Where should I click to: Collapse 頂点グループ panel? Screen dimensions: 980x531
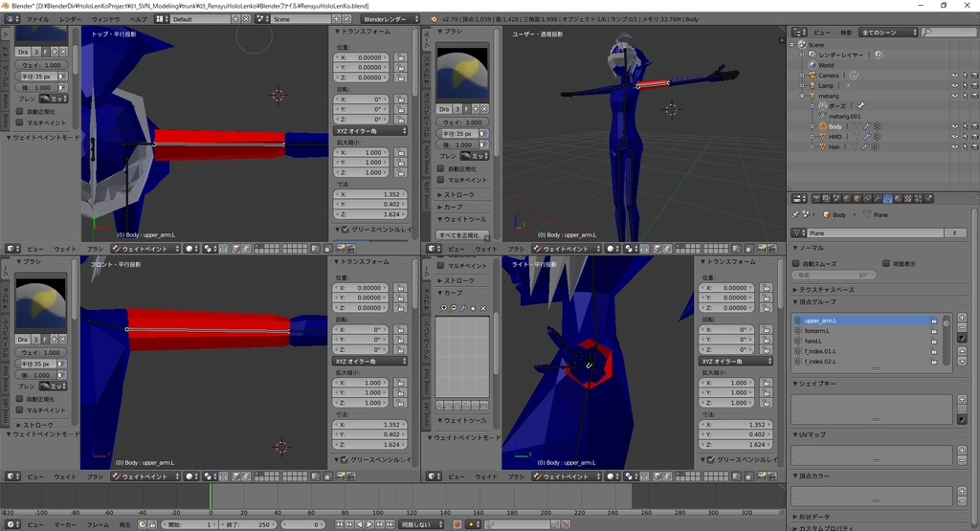(817, 301)
